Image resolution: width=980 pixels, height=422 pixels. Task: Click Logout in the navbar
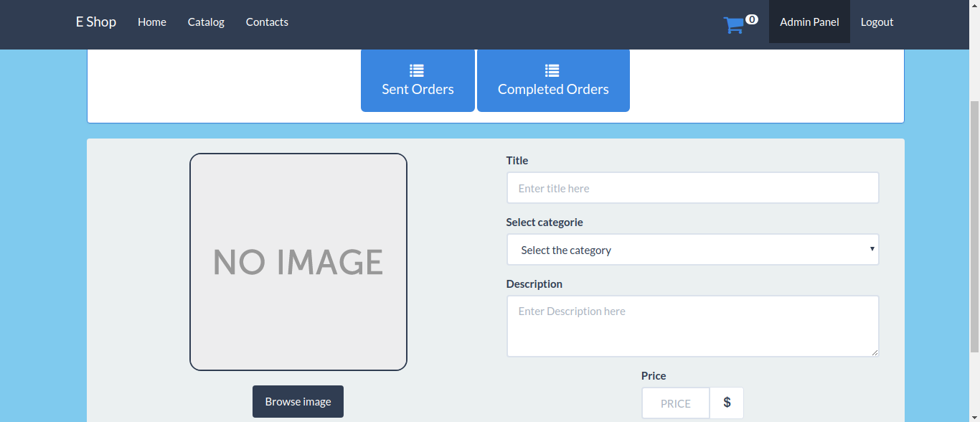(x=877, y=22)
